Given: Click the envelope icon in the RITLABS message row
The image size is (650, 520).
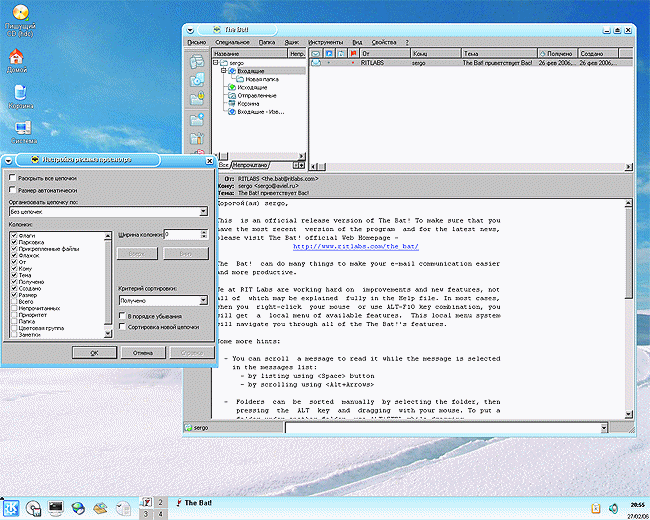Looking at the screenshot, I should 316,63.
